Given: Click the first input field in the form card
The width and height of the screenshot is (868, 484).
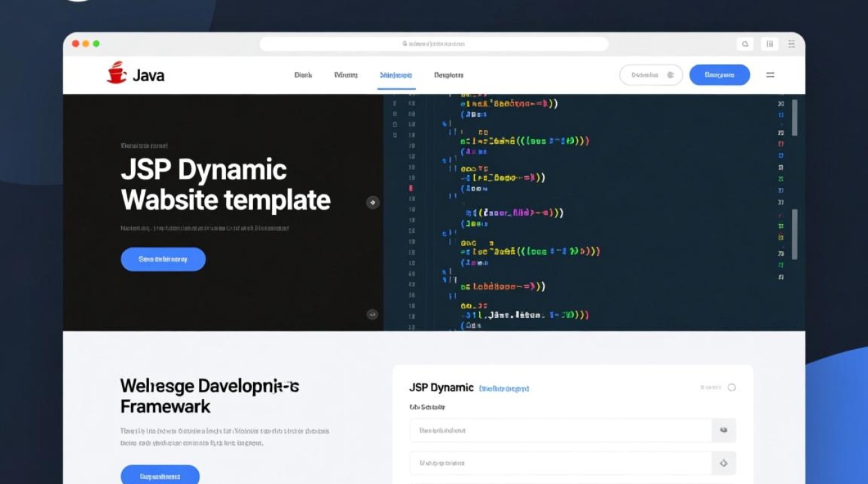Looking at the screenshot, I should (x=561, y=430).
